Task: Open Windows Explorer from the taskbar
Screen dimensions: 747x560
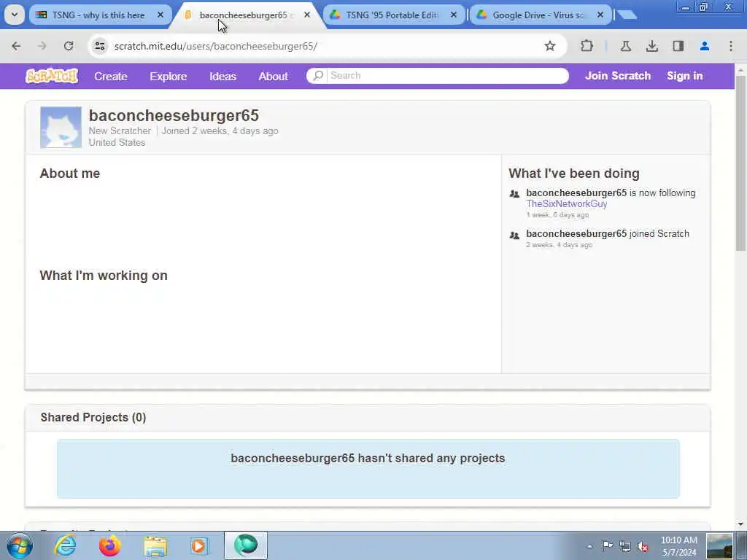Action: click(x=155, y=546)
